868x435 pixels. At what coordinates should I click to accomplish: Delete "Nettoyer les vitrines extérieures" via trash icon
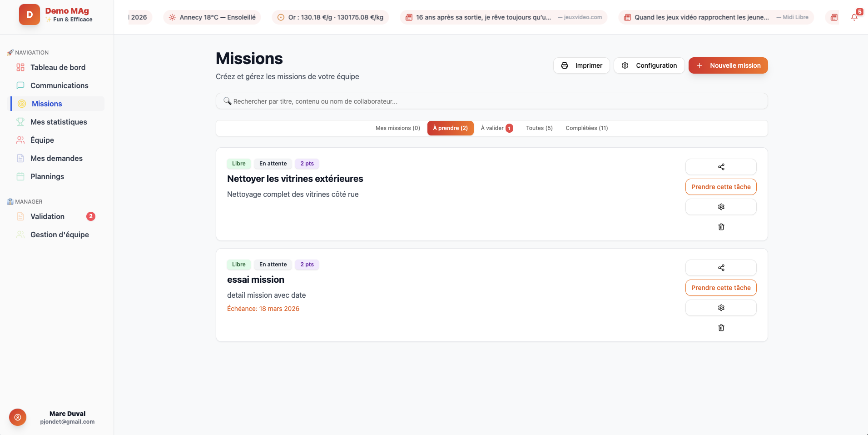[721, 227]
